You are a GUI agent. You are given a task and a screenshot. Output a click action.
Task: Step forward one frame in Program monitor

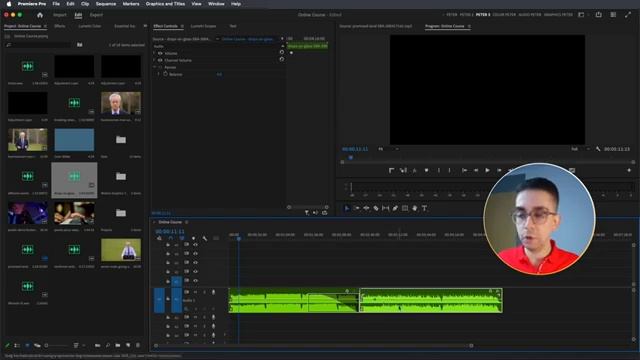[x=499, y=170]
